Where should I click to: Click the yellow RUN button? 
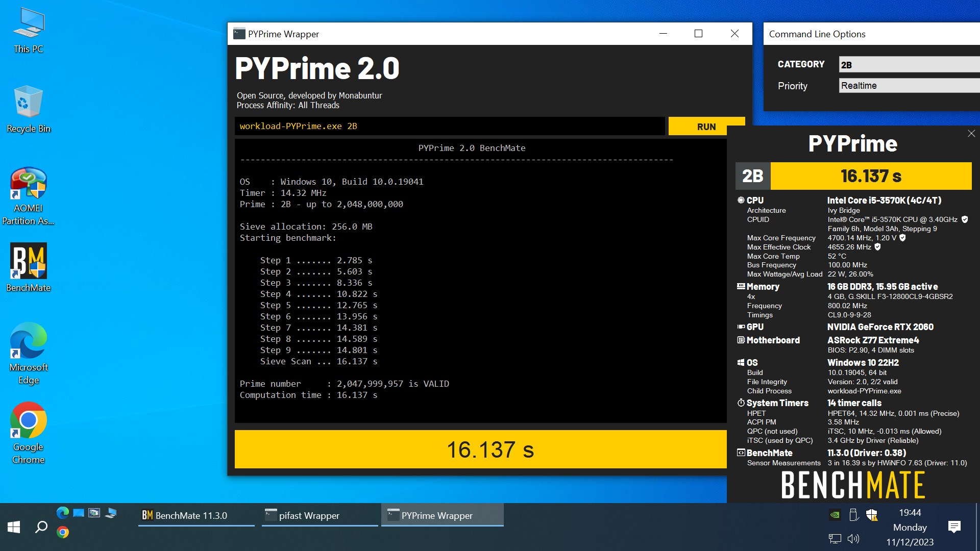tap(706, 127)
